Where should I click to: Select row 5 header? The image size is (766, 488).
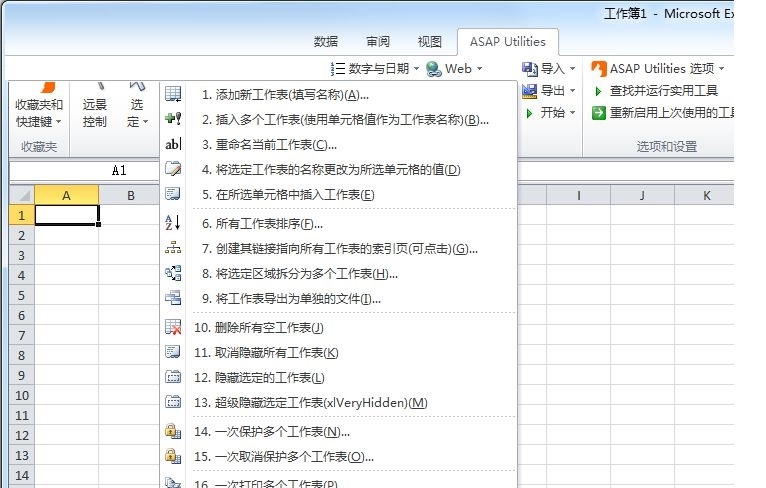21,295
